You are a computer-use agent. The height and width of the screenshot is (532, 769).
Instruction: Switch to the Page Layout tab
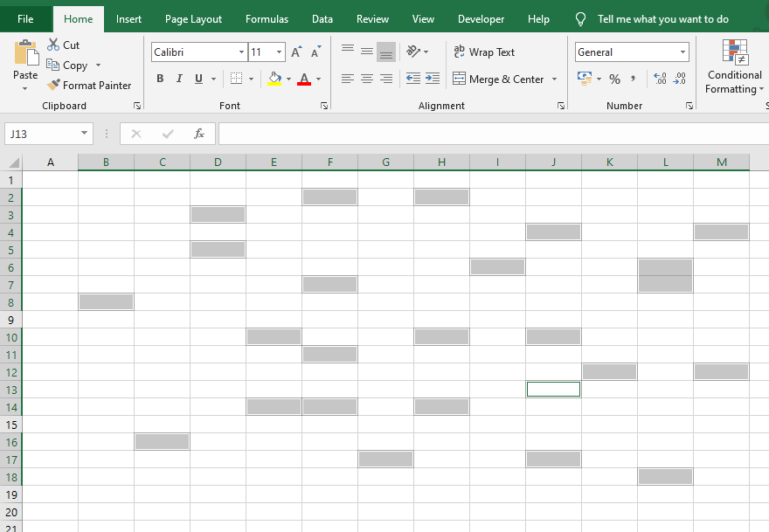[x=193, y=19]
